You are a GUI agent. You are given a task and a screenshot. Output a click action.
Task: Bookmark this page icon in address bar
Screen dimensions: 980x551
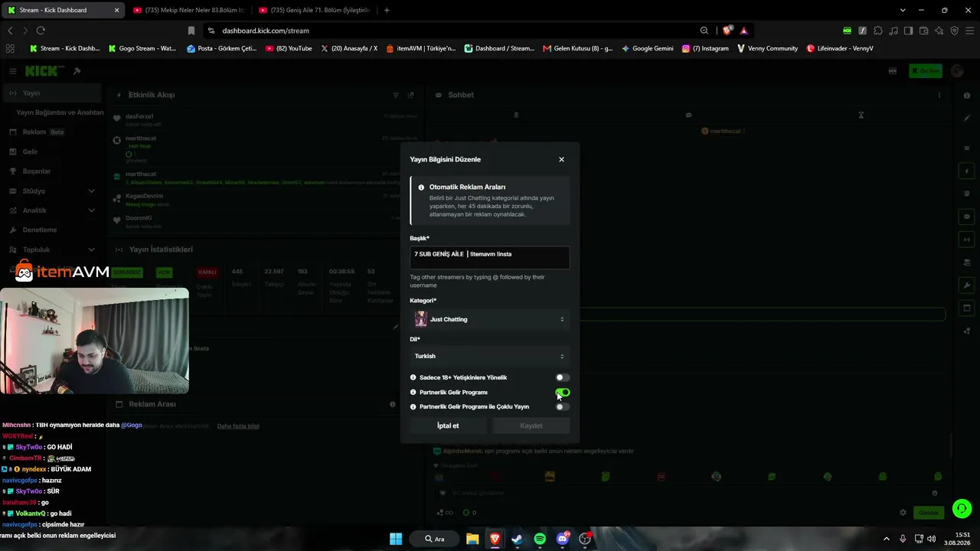point(191,31)
